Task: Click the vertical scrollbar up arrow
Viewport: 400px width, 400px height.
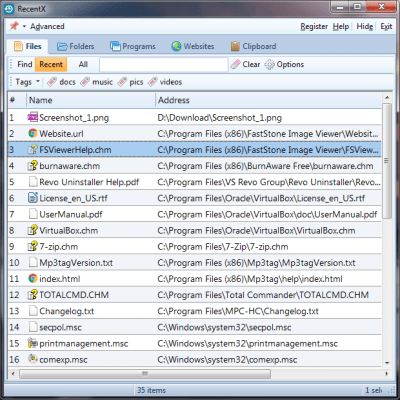Action: [x=387, y=98]
